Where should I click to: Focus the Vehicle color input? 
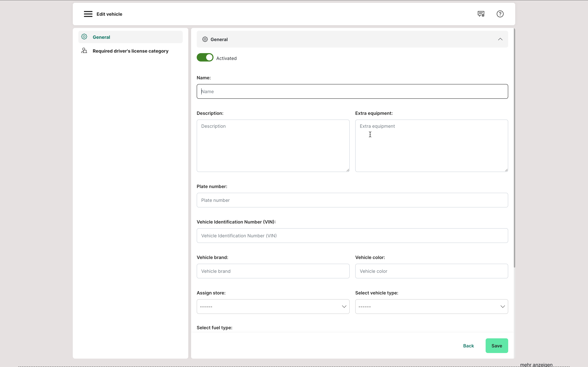coord(431,271)
